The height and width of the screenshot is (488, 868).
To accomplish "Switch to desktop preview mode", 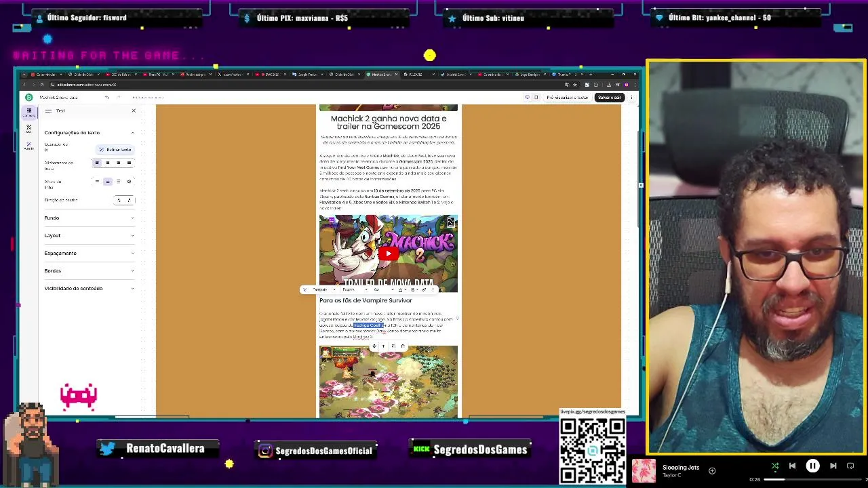I will [x=527, y=97].
